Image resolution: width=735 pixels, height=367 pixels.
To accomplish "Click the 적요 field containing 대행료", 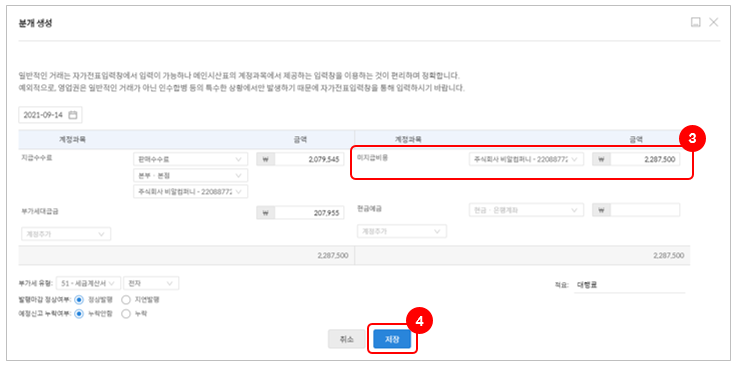I will (629, 285).
